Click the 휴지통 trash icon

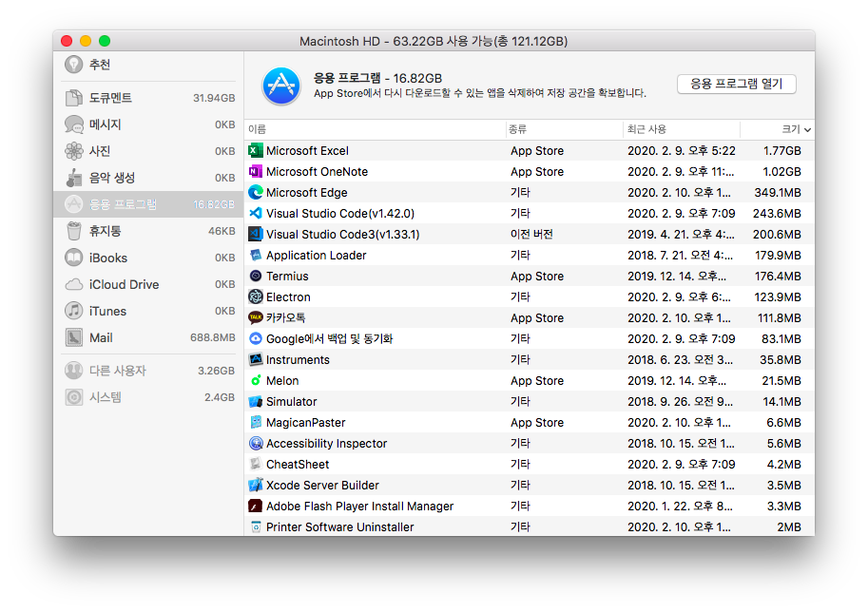pos(73,231)
